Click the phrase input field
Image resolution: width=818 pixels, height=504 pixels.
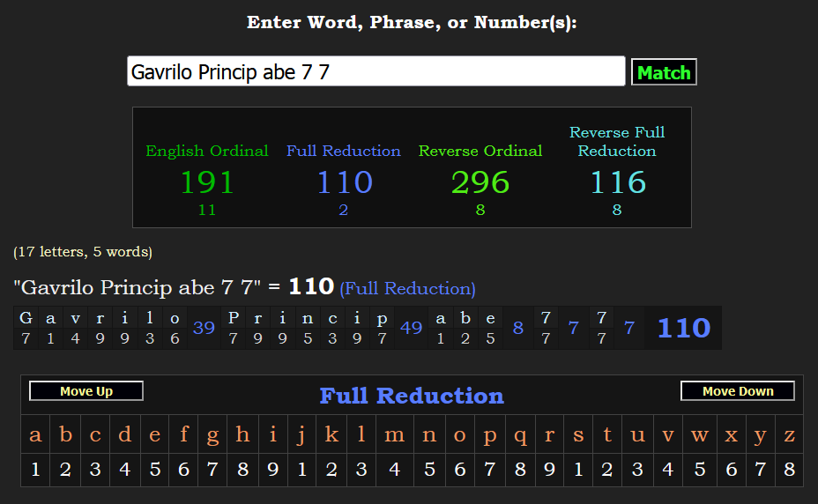coord(376,71)
